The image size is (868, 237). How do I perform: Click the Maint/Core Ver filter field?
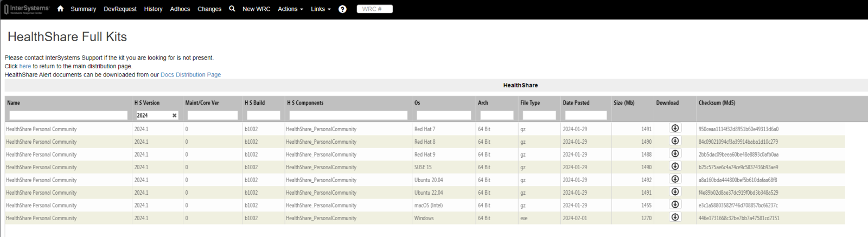213,116
